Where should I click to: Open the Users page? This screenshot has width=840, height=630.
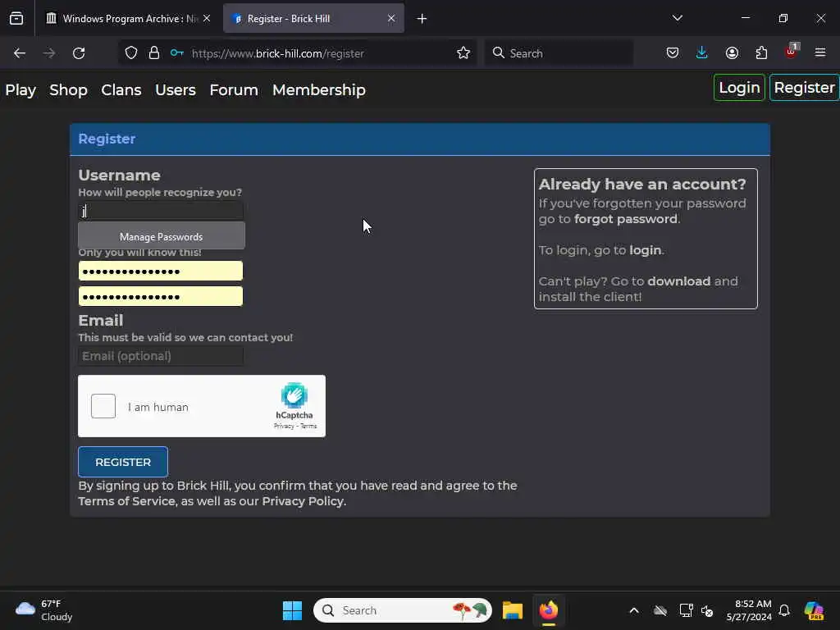click(x=176, y=90)
